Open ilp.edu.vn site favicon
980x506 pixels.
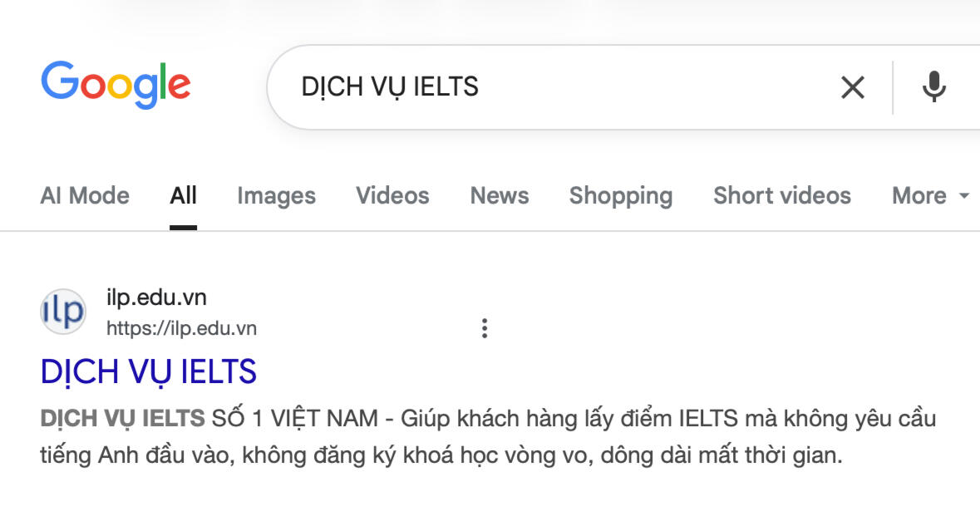[63, 311]
